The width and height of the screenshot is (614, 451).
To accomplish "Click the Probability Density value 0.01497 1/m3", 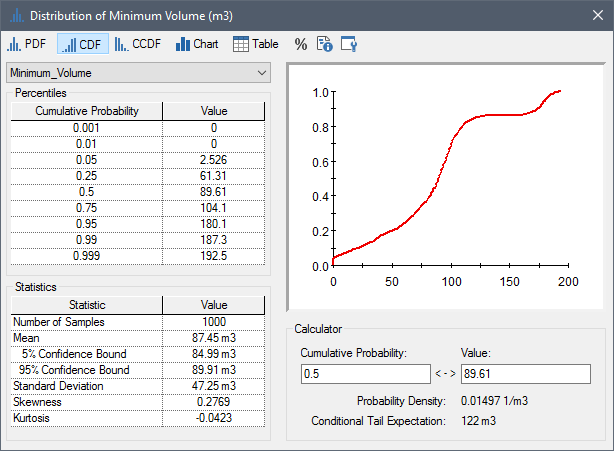I will [494, 401].
